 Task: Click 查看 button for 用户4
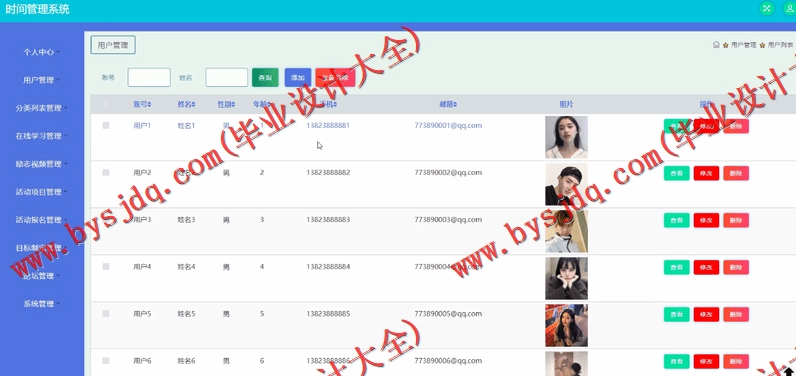click(x=676, y=267)
